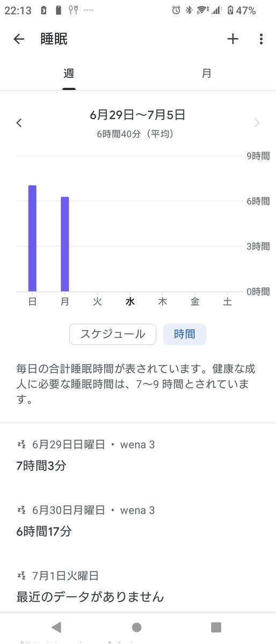Select Monday's sleep bar in chart
The width and height of the screenshot is (276, 644).
pyautogui.click(x=65, y=244)
